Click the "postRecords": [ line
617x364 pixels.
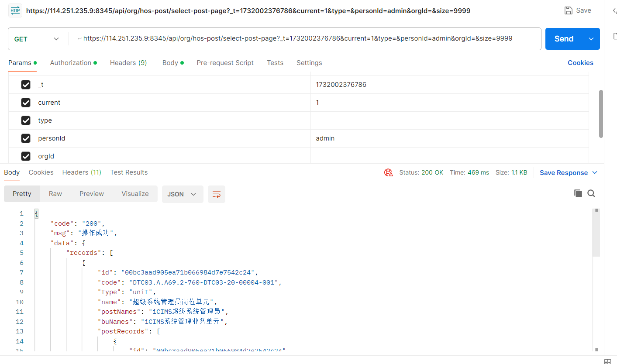point(129,331)
